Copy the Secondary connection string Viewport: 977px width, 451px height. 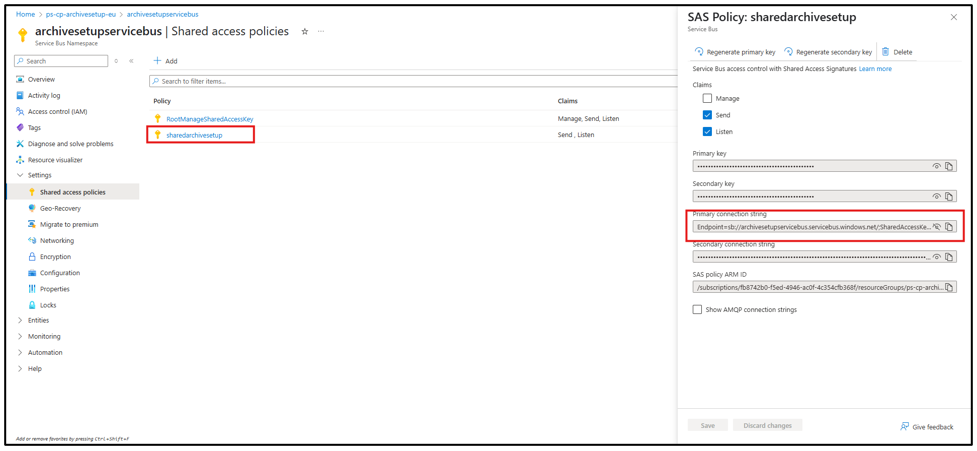(949, 257)
